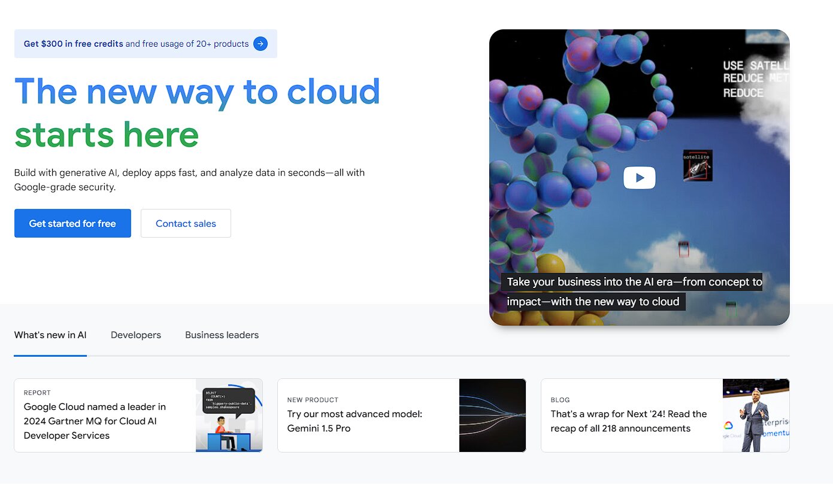This screenshot has height=504, width=833.
Task: Click the arrow icon in free credits banner
Action: tap(260, 44)
